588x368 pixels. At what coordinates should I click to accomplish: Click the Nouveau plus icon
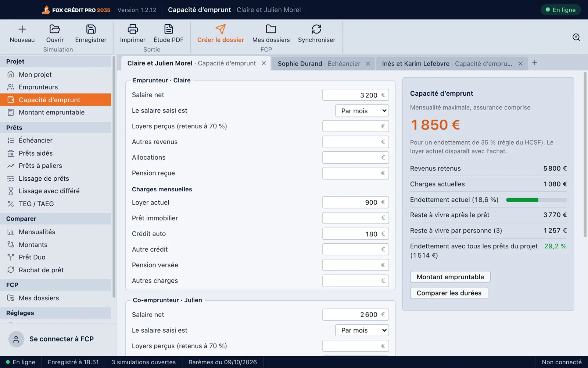click(22, 29)
